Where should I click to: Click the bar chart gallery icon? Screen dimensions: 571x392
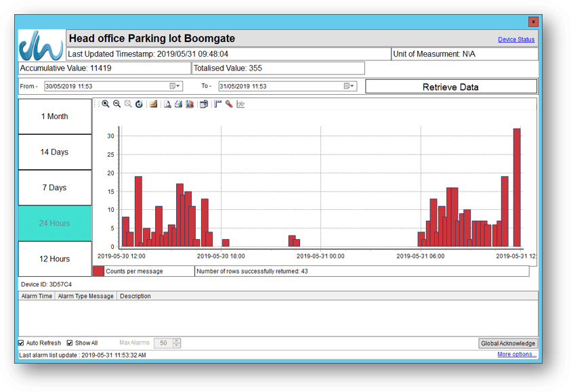[190, 104]
